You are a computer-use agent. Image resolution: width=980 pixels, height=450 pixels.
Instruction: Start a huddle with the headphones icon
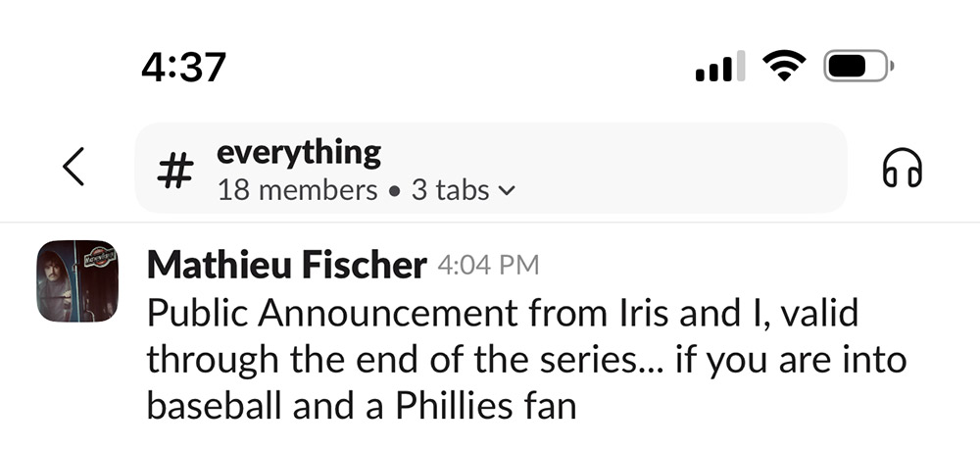coord(903,170)
